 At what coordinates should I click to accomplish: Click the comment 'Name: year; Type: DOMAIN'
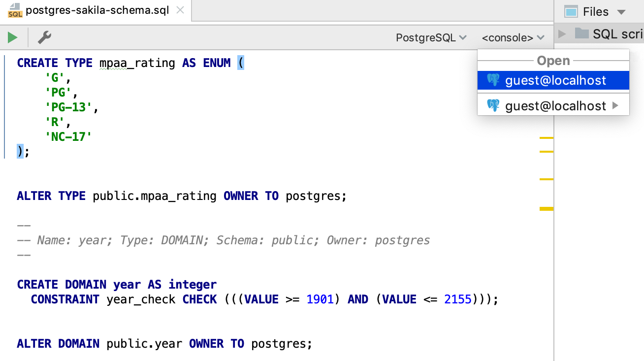tap(120, 240)
